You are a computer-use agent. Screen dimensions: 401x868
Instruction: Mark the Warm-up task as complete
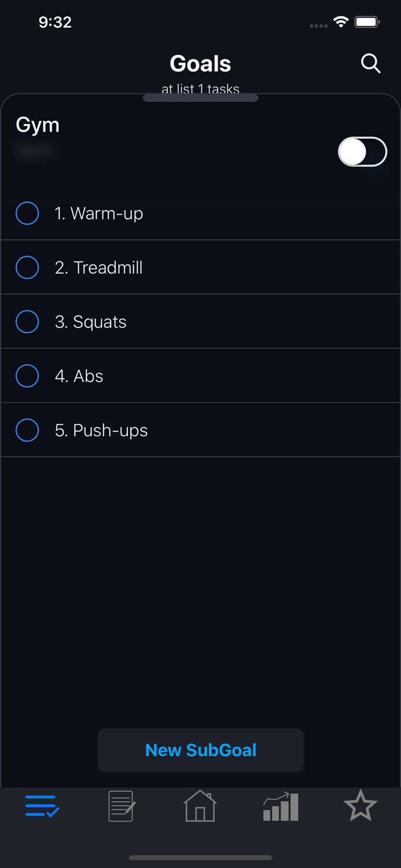[x=27, y=213]
